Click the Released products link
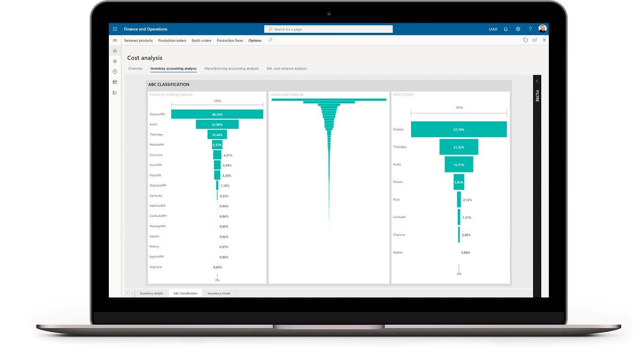 tap(138, 40)
